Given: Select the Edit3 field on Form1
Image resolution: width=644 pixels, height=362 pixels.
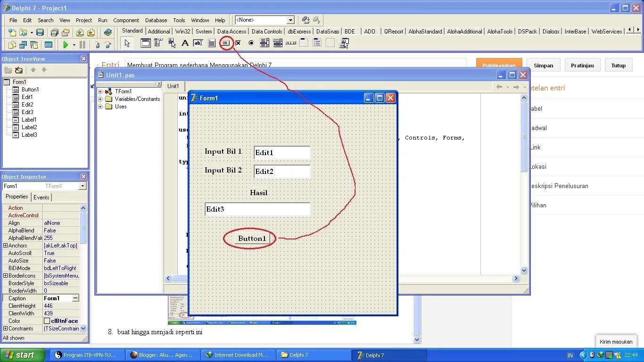Looking at the screenshot, I should (x=257, y=209).
